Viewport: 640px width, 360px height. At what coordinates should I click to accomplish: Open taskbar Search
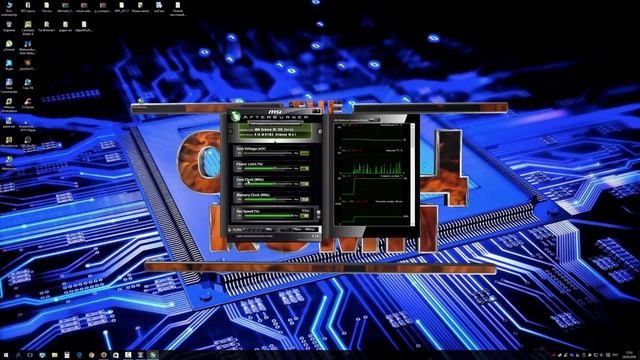[x=18, y=355]
